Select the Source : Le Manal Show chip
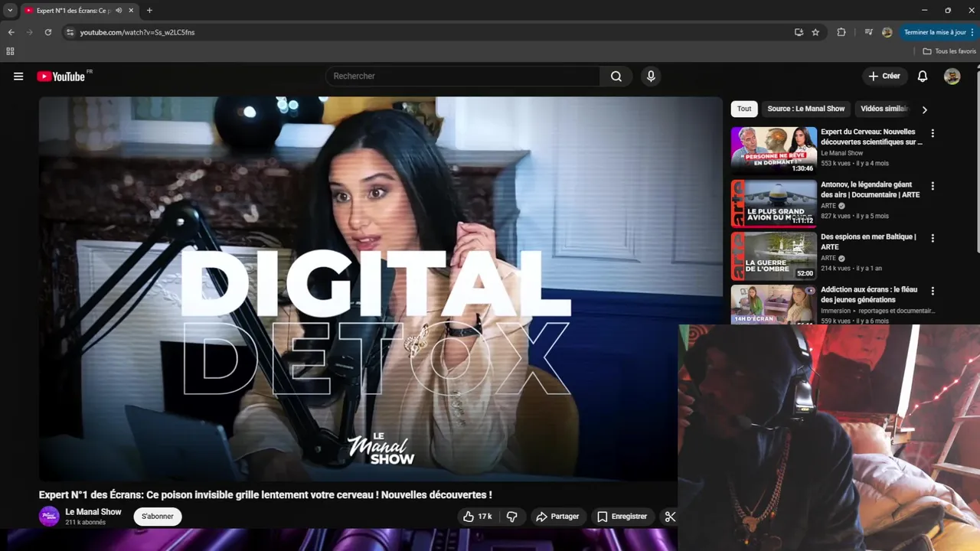This screenshot has height=551, width=980. click(x=806, y=109)
